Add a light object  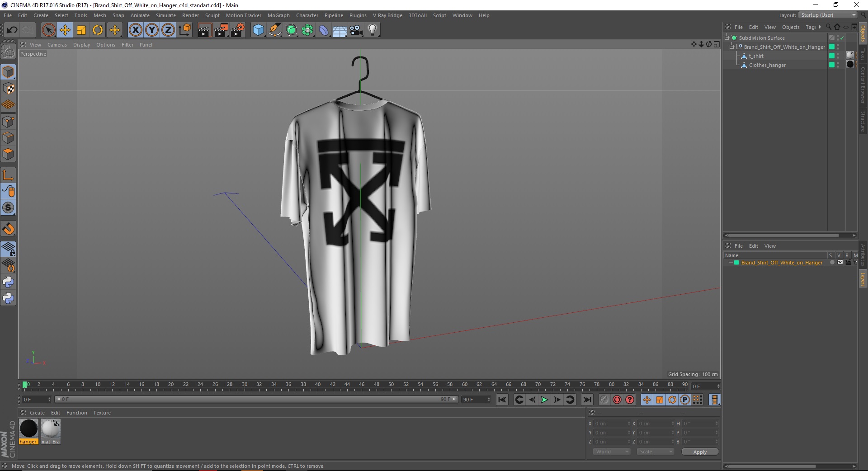pos(373,30)
